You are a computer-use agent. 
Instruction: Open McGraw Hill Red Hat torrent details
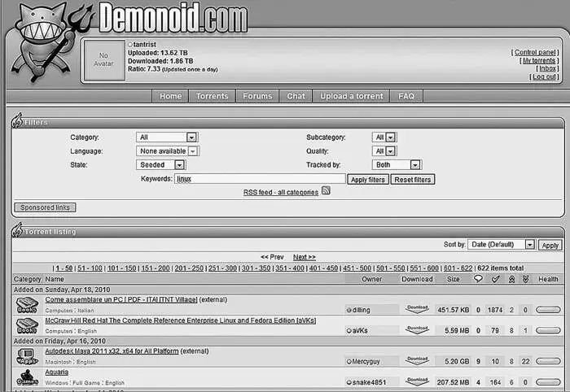[x=180, y=320]
